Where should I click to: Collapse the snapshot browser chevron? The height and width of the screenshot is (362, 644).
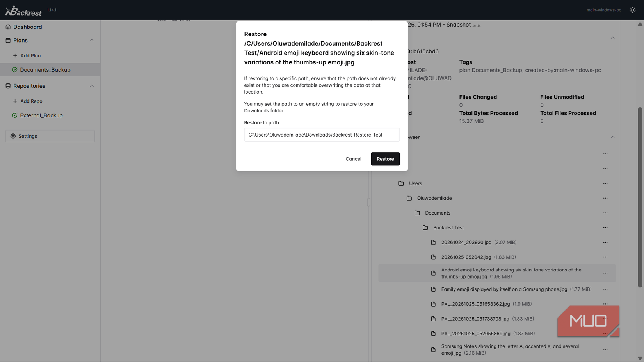click(x=612, y=137)
